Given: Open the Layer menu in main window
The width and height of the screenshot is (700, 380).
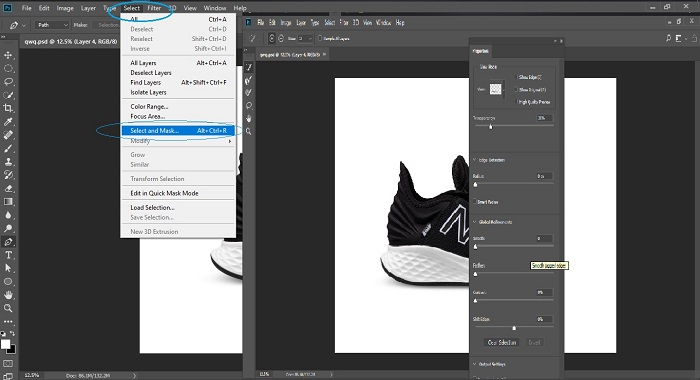Looking at the screenshot, I should pos(88,8).
